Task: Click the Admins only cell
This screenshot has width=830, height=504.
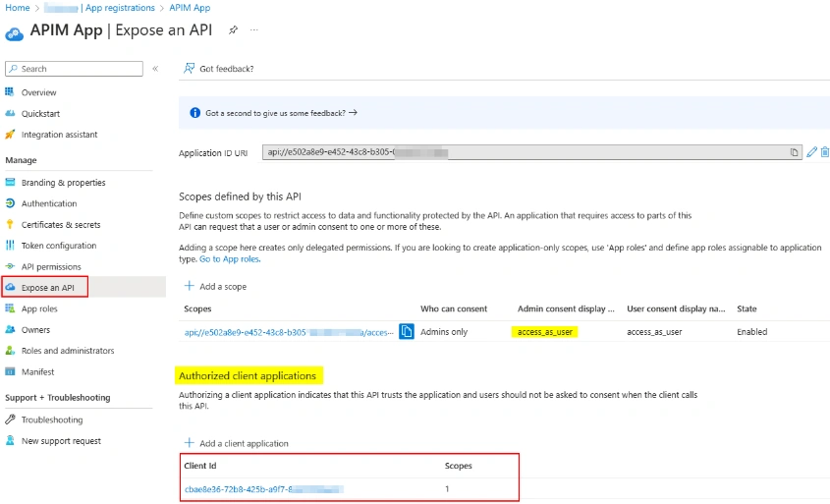Action: (x=444, y=332)
